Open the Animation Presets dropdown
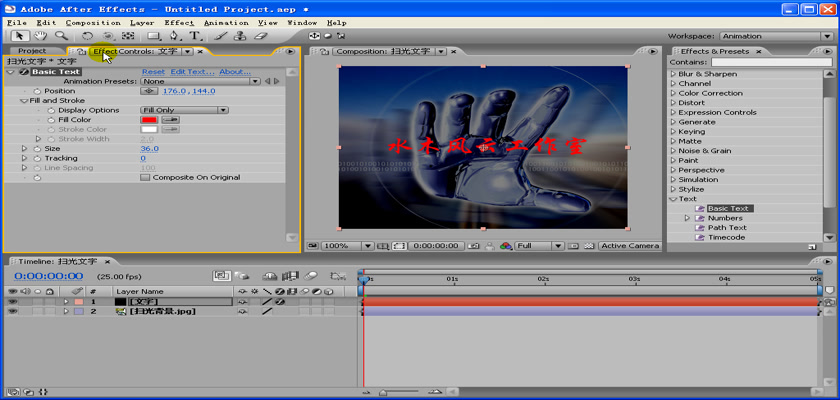 [x=200, y=81]
